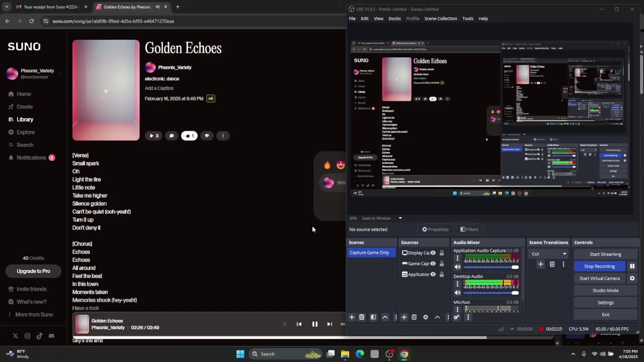Enable Studio Mode in OBS

click(605, 291)
